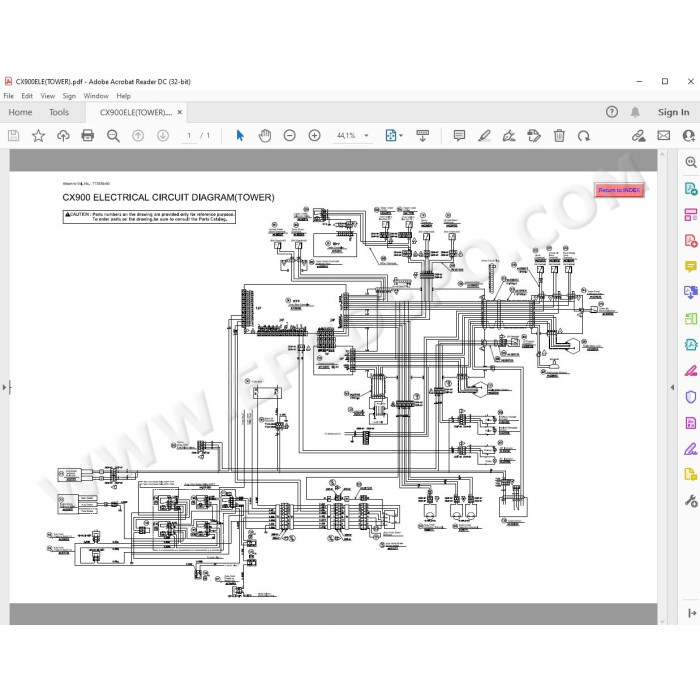This screenshot has height=700, width=700.
Task: Collapse the right tools pane arrow
Action: coord(672,387)
